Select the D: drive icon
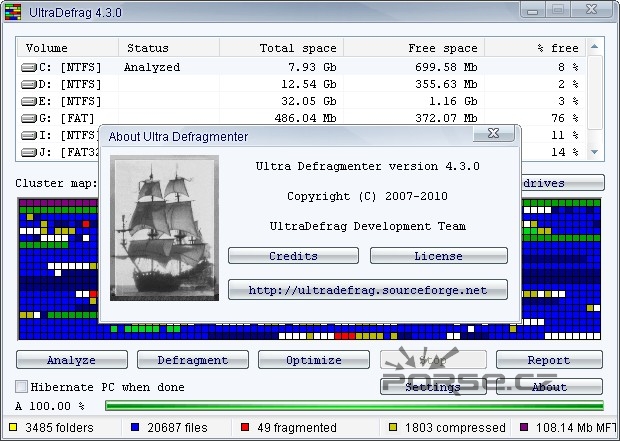 coord(28,85)
